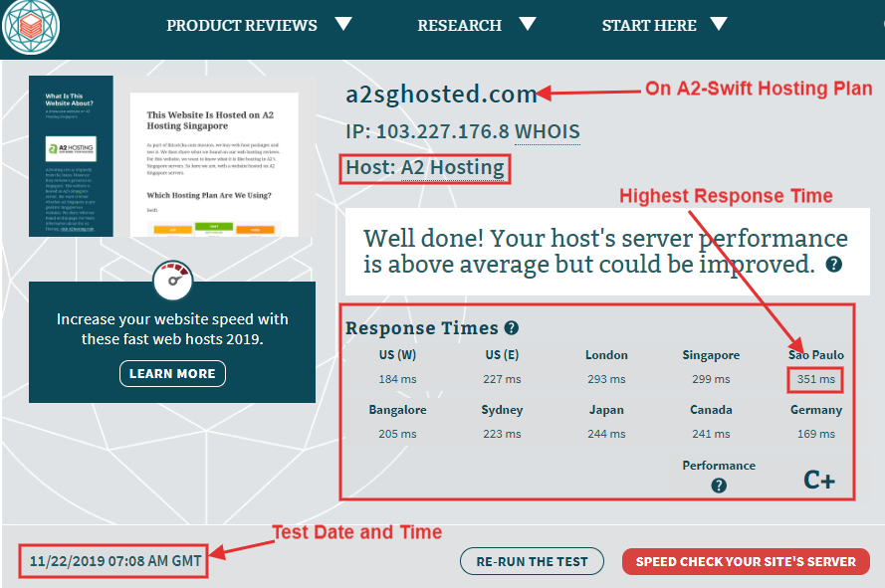The image size is (885, 588).
Task: Select the a2sghosted.com domain text
Action: (x=441, y=95)
